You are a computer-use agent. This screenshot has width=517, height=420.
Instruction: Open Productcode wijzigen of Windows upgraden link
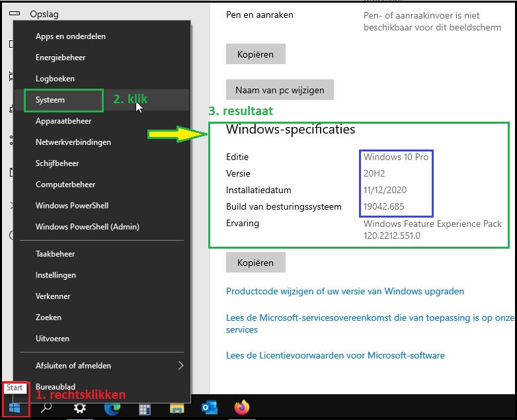click(x=345, y=291)
